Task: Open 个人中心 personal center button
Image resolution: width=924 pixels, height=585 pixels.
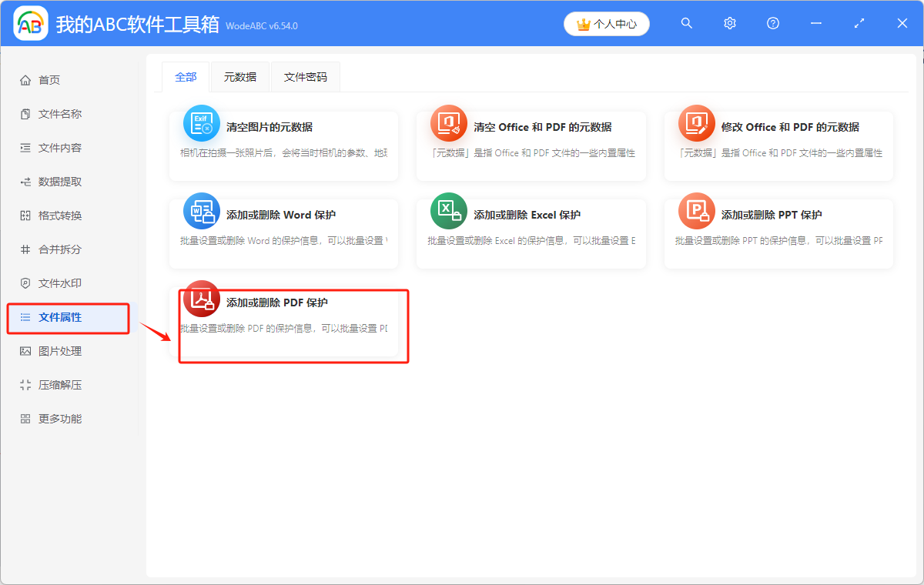Action: 607,24
